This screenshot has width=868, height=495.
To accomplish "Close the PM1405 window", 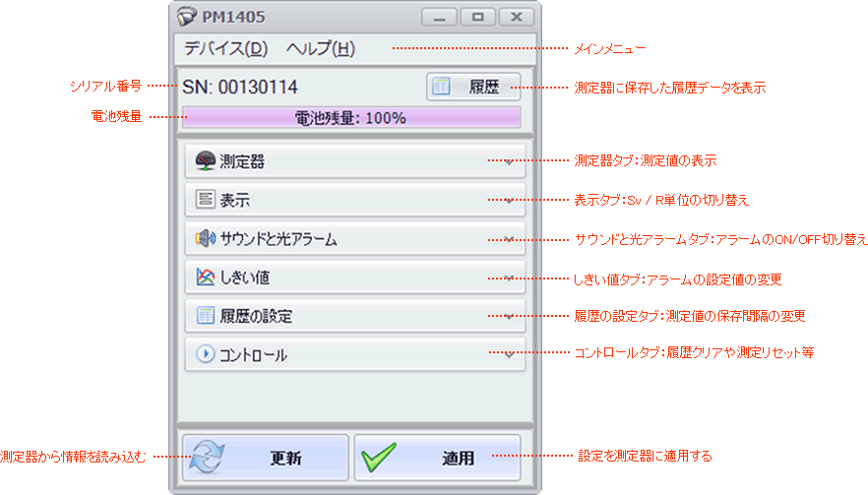I will (x=517, y=17).
